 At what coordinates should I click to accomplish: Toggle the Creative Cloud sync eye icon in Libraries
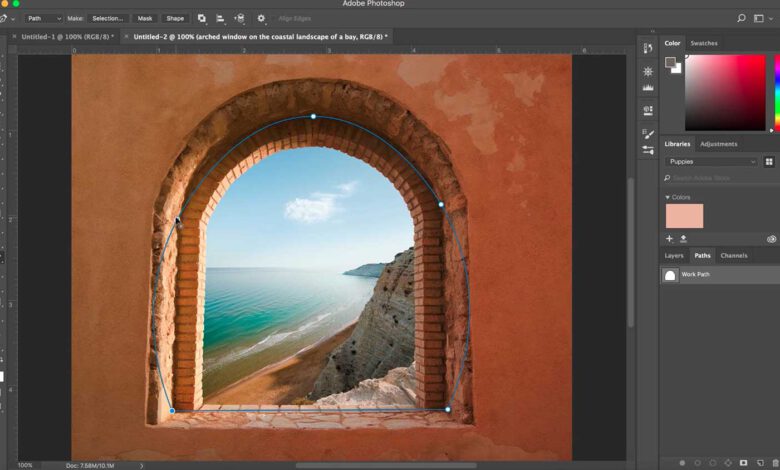point(771,239)
